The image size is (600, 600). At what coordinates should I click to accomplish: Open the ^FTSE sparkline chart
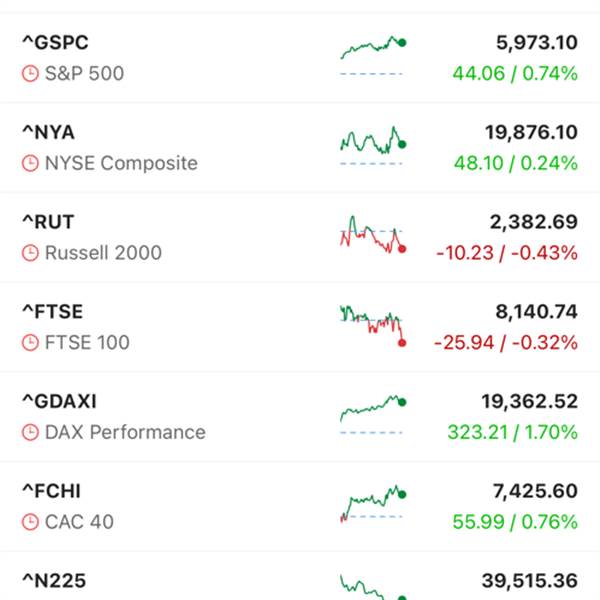[373, 326]
